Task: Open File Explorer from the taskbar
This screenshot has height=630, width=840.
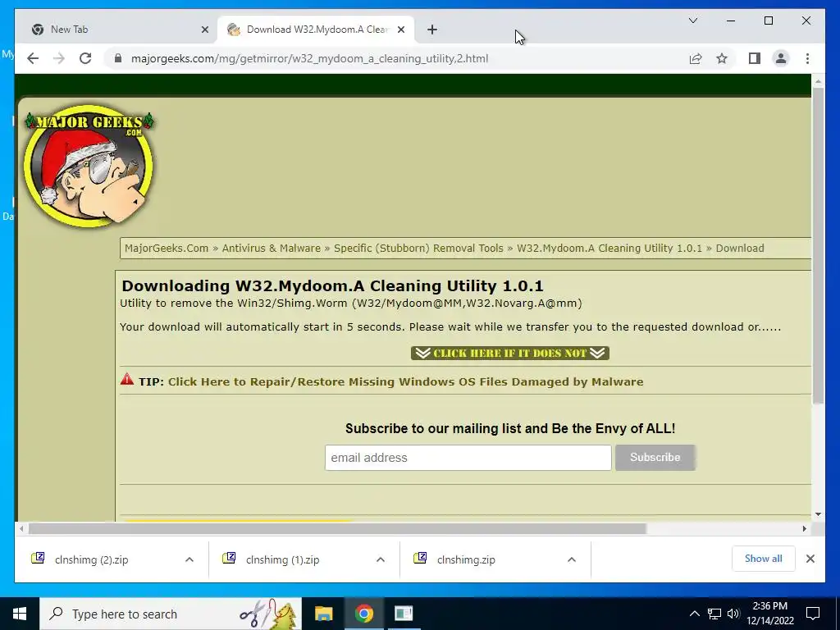Action: tap(323, 614)
